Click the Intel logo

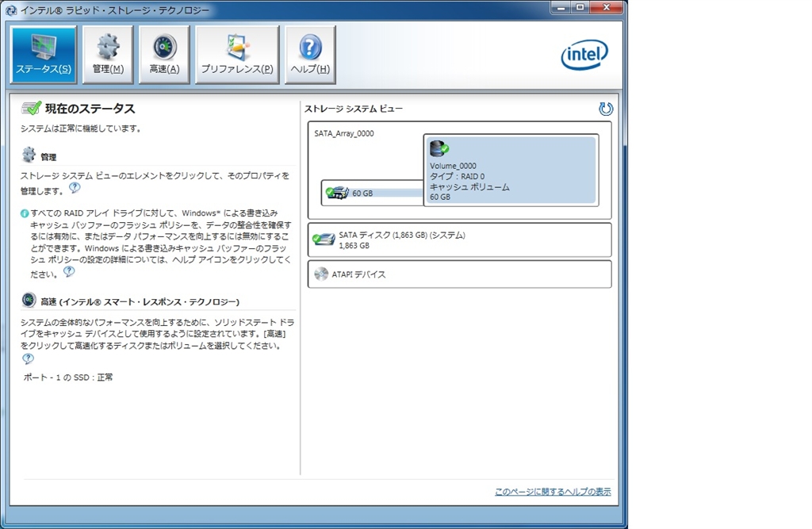pyautogui.click(x=584, y=55)
